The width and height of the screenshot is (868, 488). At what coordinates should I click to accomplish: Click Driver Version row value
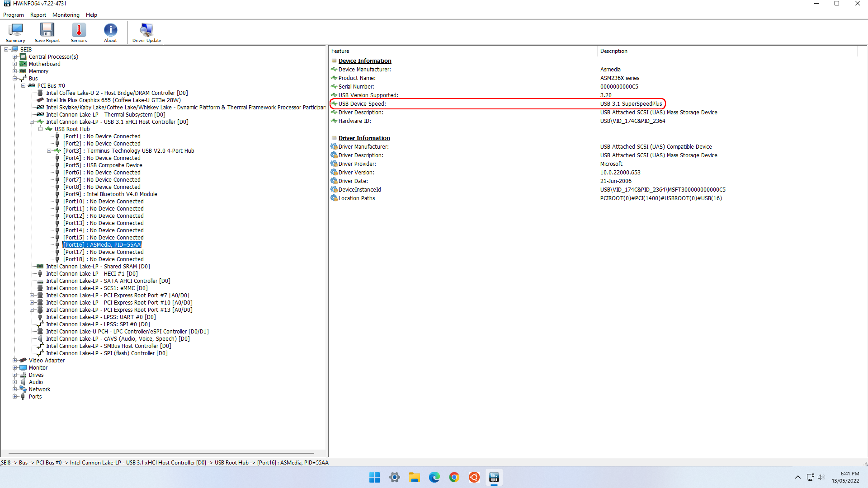coord(620,173)
